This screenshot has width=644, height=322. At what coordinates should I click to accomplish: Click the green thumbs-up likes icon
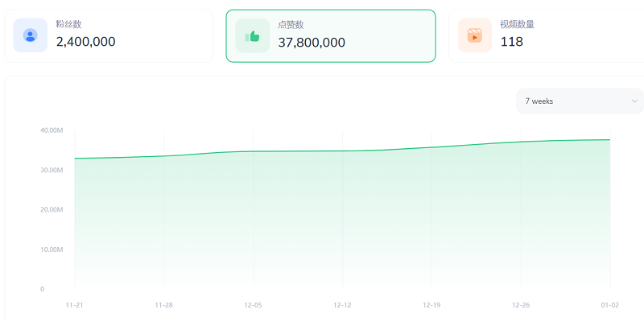tap(252, 35)
